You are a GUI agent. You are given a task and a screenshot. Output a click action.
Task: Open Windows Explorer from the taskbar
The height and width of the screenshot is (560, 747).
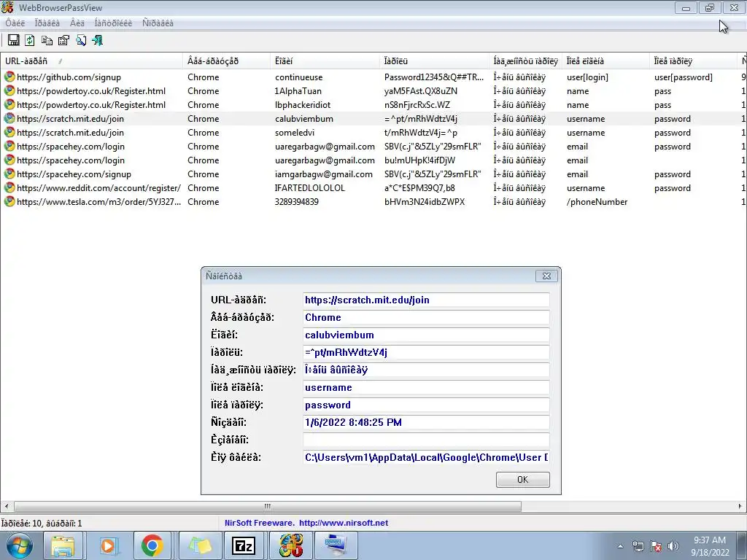click(63, 545)
